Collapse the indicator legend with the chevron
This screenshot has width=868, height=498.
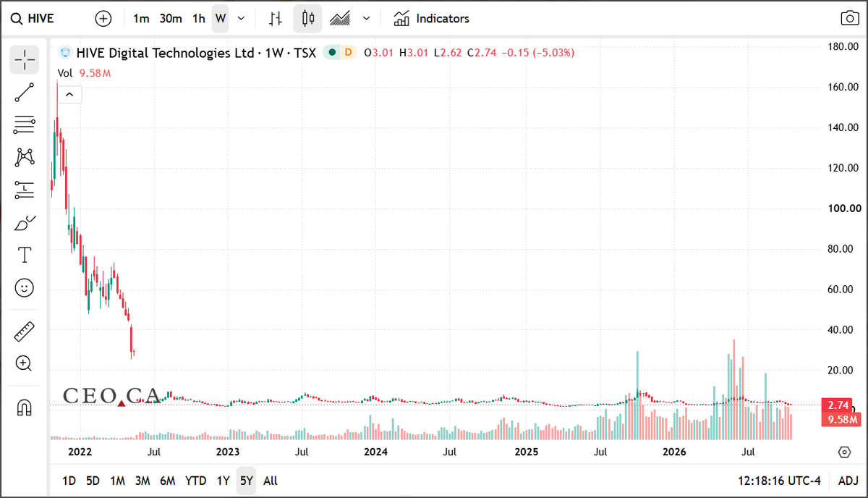69,94
